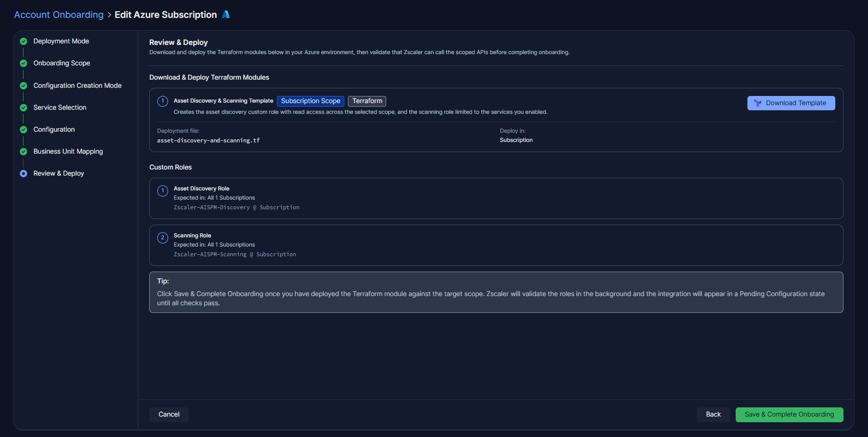Click Save & Complete Onboarding

789,415
